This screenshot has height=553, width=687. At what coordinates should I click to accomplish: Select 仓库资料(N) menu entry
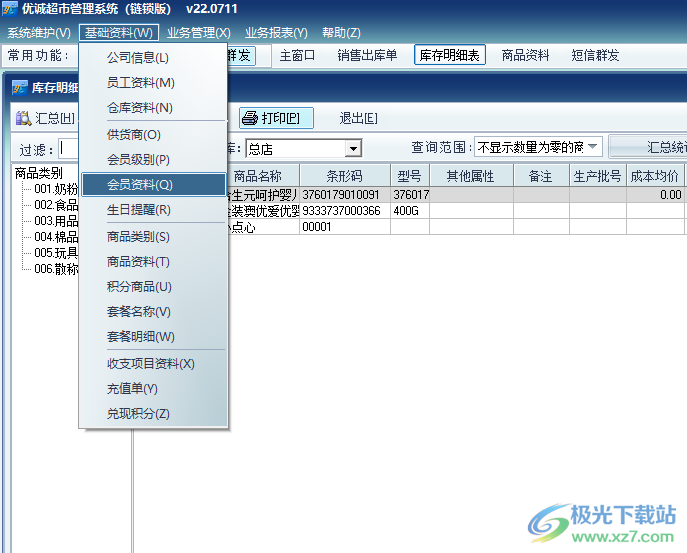(153, 107)
